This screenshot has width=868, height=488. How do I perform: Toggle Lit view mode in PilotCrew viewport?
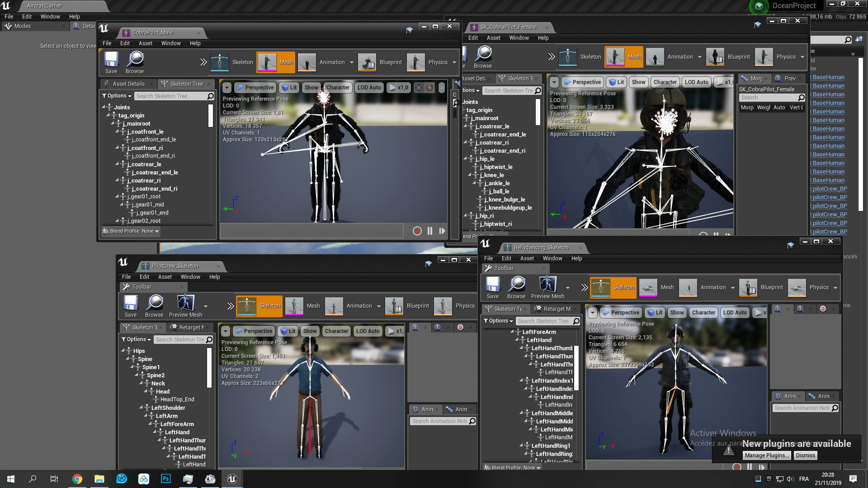point(288,331)
